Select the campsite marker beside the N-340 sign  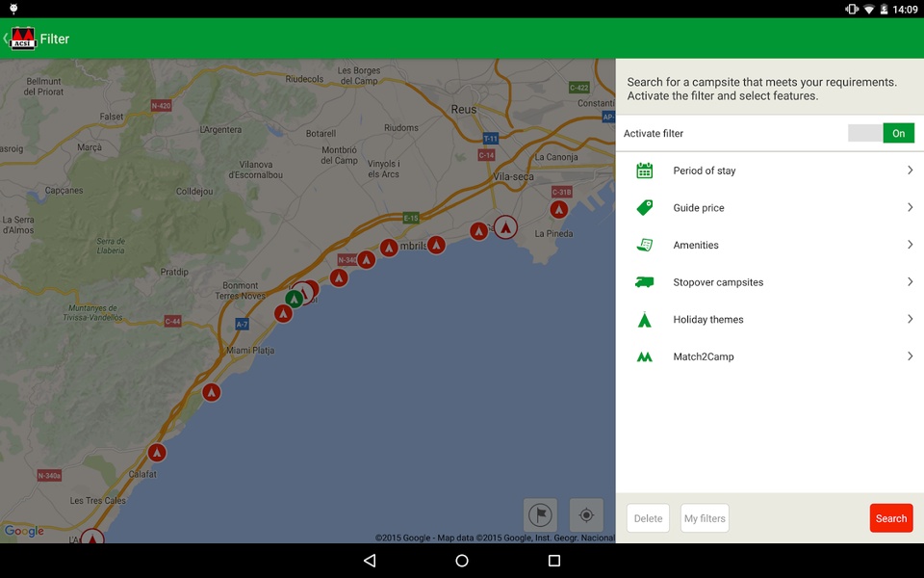[x=366, y=259]
